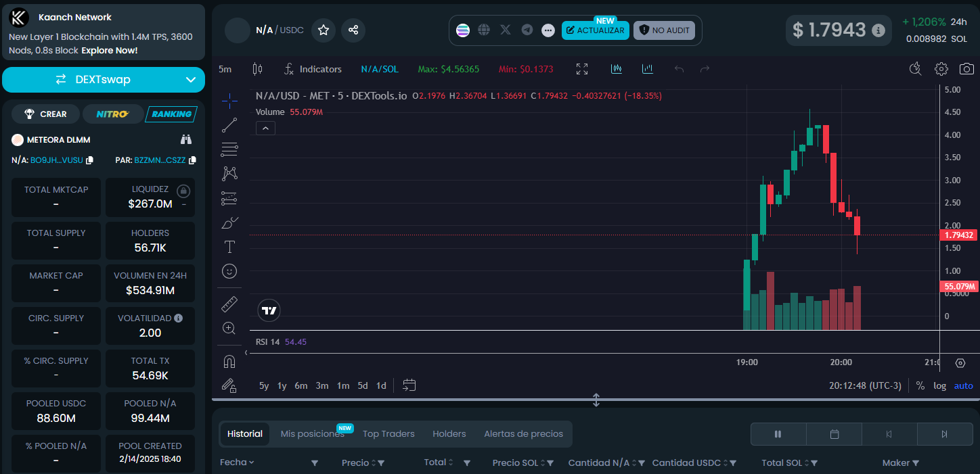
Task: Take a chart snapshot with the camera
Action: [x=967, y=69]
